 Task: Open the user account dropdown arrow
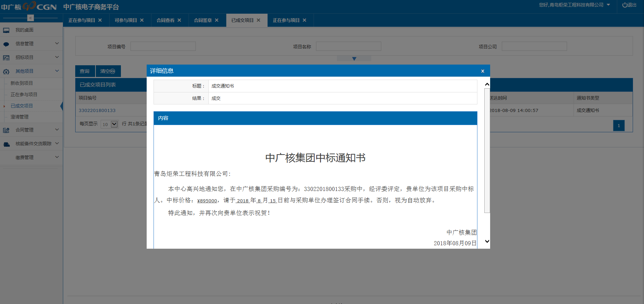click(608, 5)
